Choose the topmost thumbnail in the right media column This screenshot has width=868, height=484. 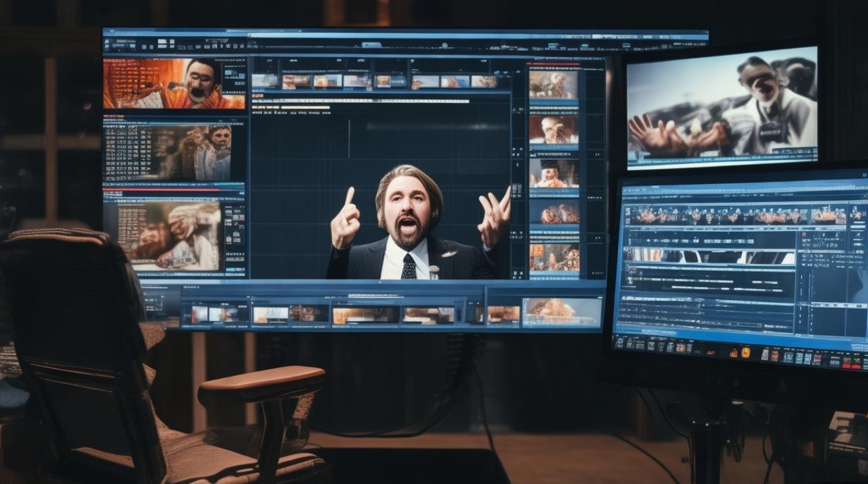click(553, 85)
